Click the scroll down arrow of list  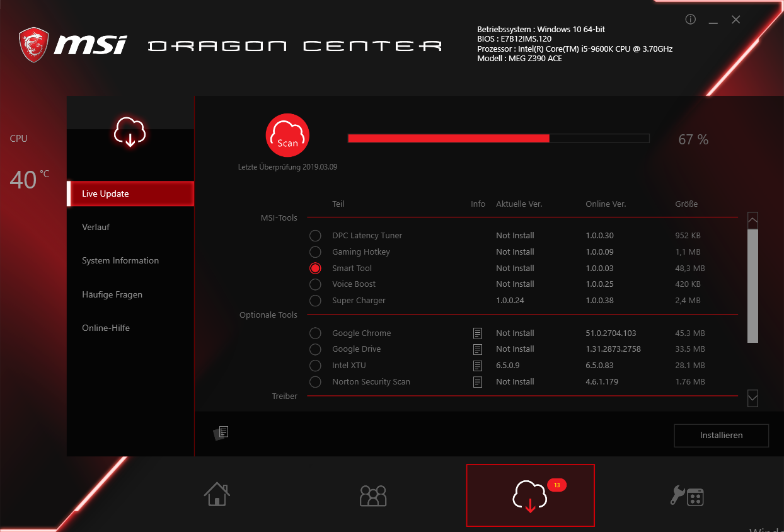pos(752,398)
